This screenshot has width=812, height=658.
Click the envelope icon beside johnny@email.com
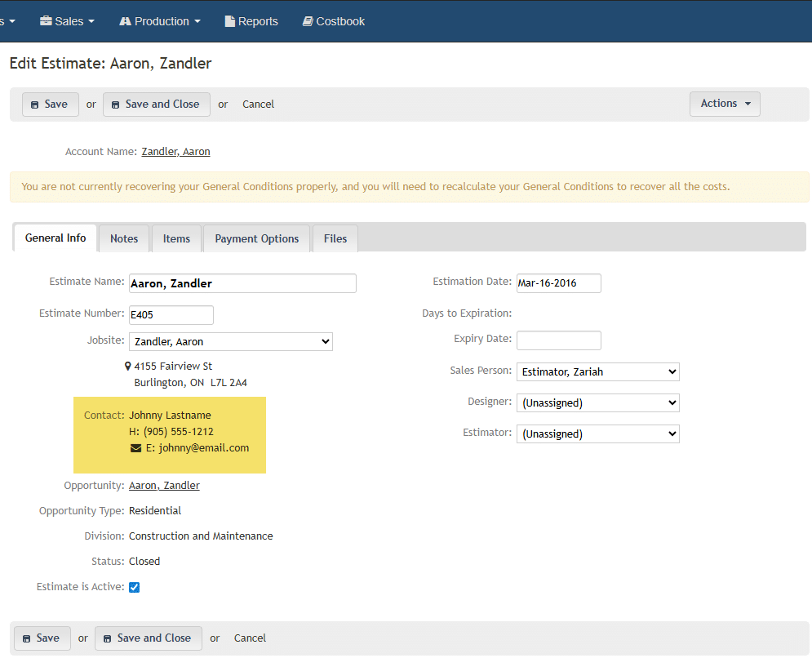(x=135, y=448)
